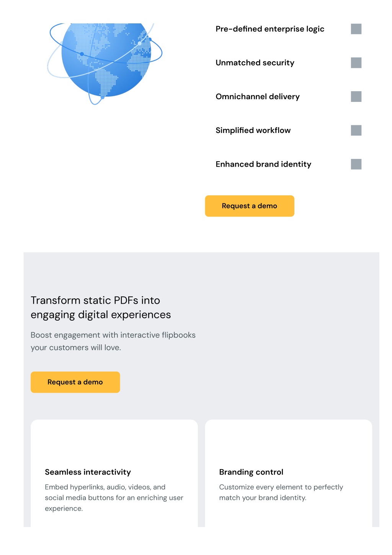Expand the Pre-defined enterprise logic square icon

click(356, 29)
